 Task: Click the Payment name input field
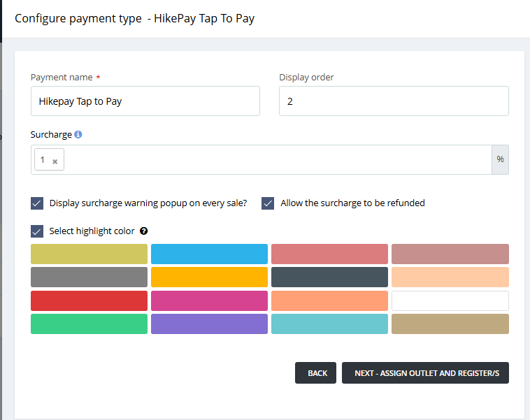pos(145,101)
